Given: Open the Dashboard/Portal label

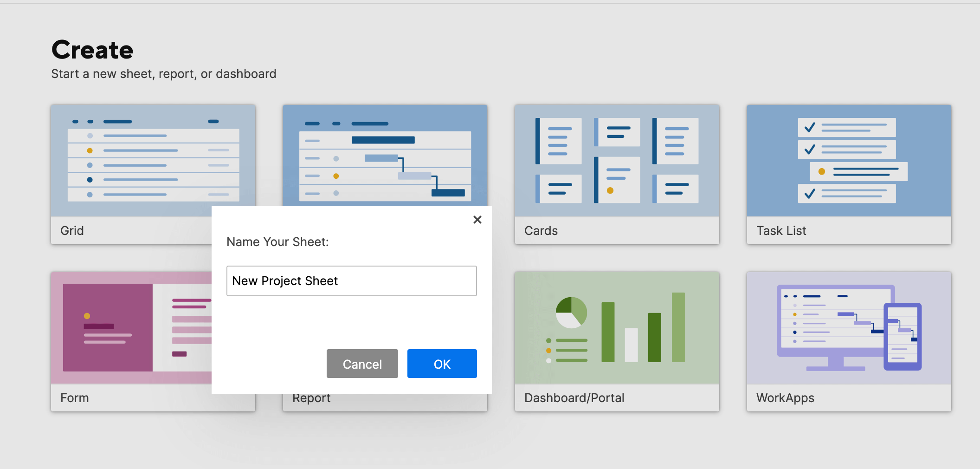Looking at the screenshot, I should pyautogui.click(x=574, y=398).
